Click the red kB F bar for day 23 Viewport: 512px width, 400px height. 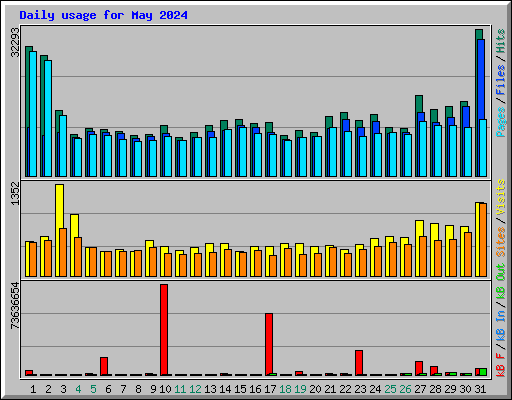pyautogui.click(x=359, y=363)
